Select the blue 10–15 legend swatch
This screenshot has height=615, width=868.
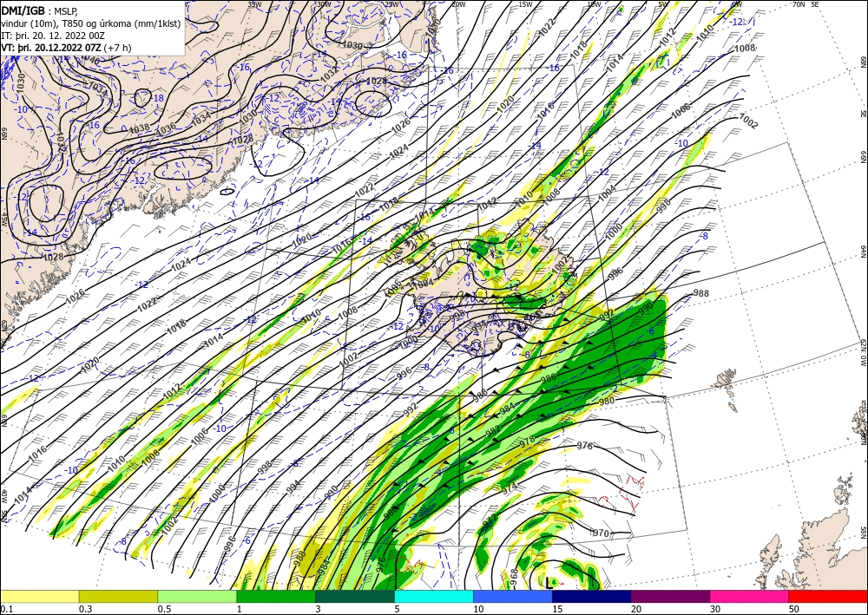pyautogui.click(x=513, y=596)
